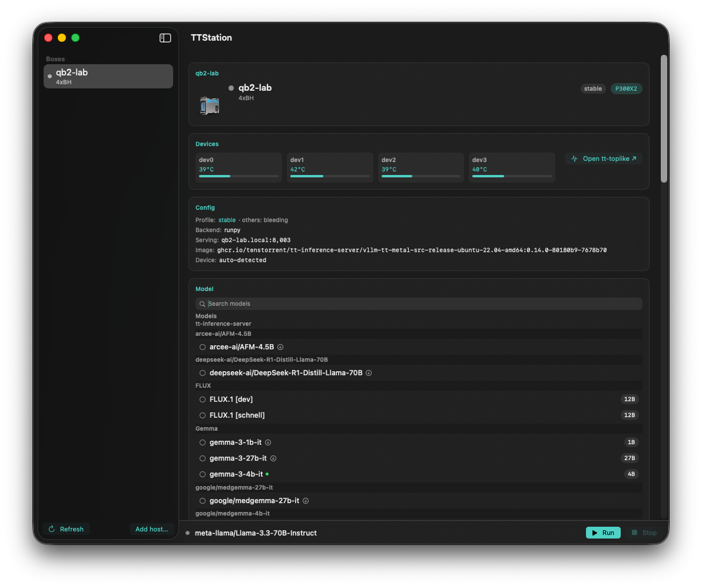Click the Device value auto-detected
Viewport: 702px width, 588px height.
(x=243, y=260)
